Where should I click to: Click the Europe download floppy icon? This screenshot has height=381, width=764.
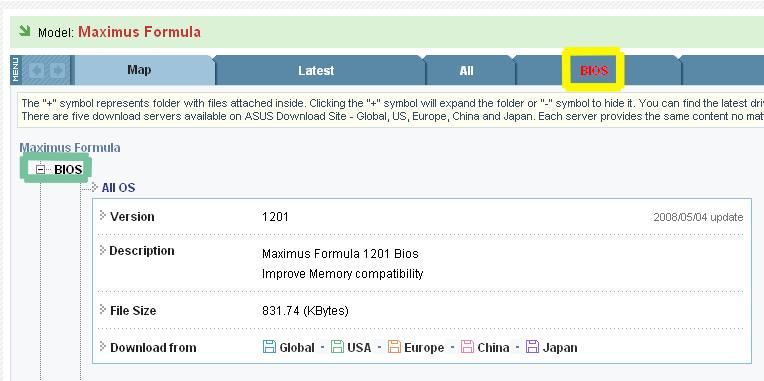pos(394,347)
